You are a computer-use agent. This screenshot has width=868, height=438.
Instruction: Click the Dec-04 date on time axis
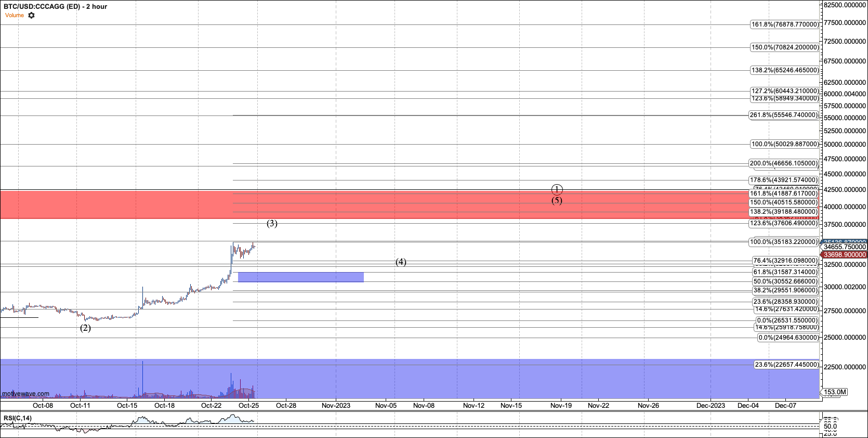(x=748, y=406)
